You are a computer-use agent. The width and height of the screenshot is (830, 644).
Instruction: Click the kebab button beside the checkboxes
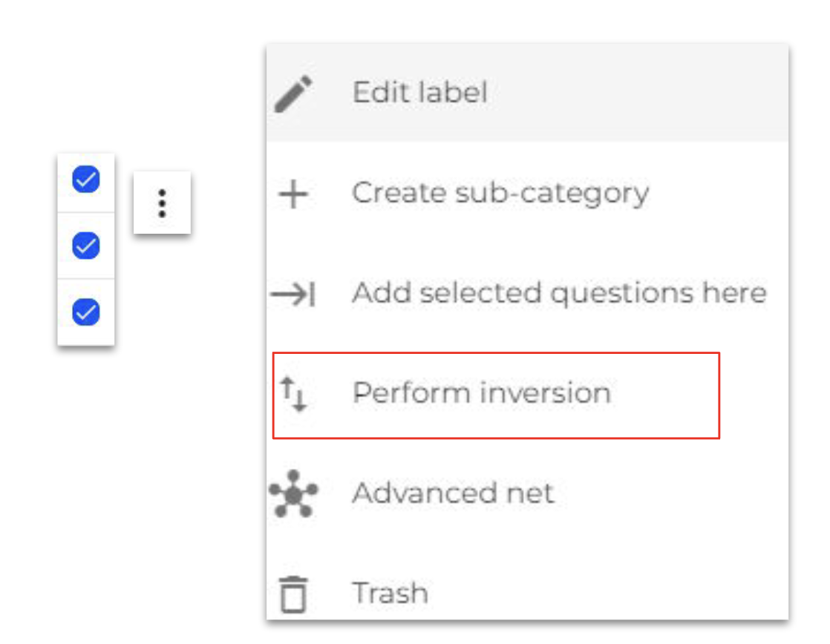point(162,203)
